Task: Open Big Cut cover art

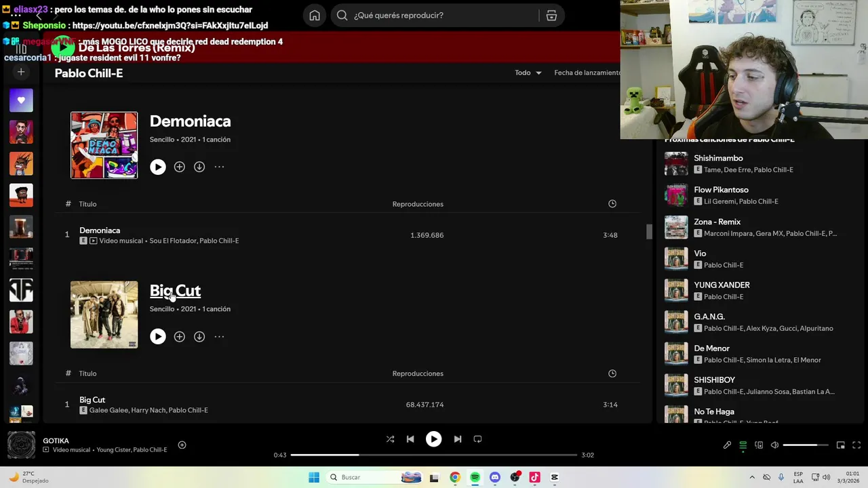Action: point(104,314)
